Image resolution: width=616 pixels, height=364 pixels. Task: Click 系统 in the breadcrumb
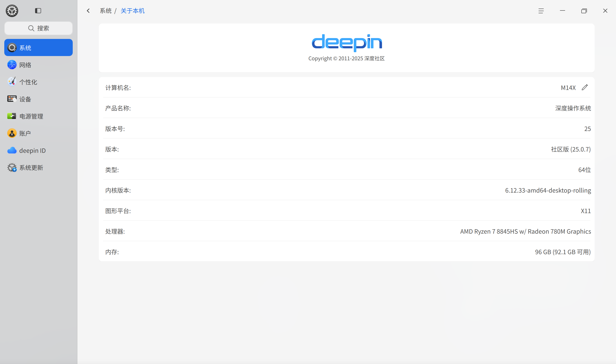click(x=106, y=11)
